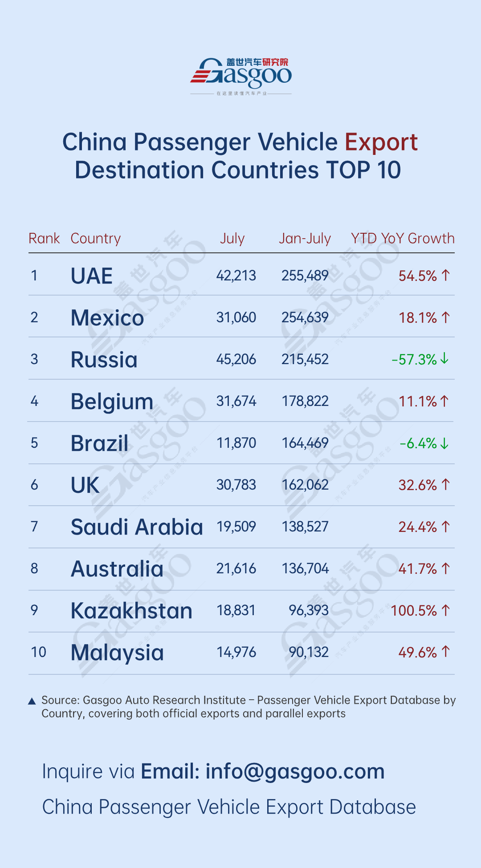Click the source note triangle marker

32,702
